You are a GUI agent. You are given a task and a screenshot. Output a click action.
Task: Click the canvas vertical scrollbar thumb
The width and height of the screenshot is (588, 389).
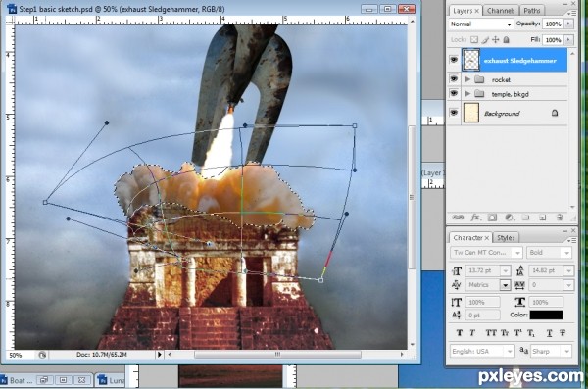tap(412, 197)
